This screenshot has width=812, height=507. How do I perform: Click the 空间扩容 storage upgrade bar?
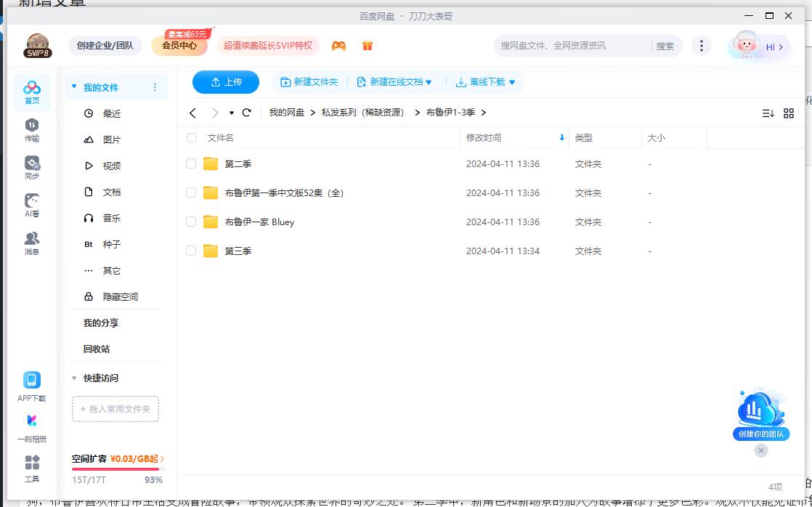(115, 460)
